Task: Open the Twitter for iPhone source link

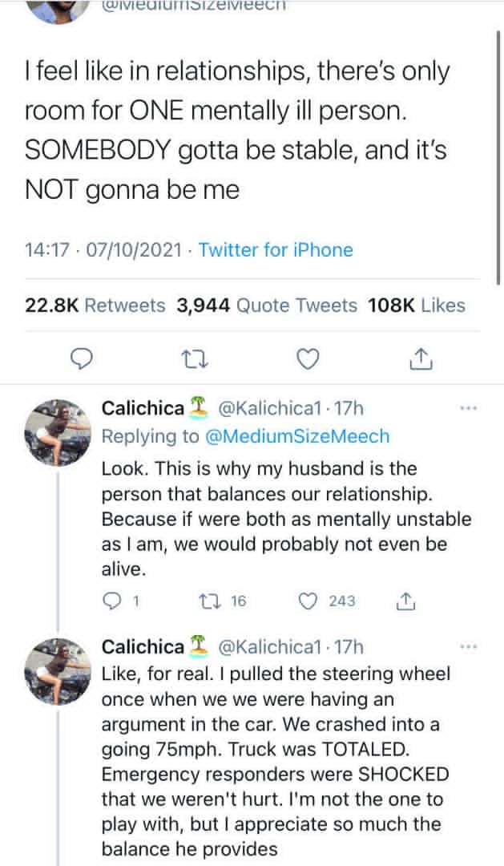Action: click(x=276, y=249)
